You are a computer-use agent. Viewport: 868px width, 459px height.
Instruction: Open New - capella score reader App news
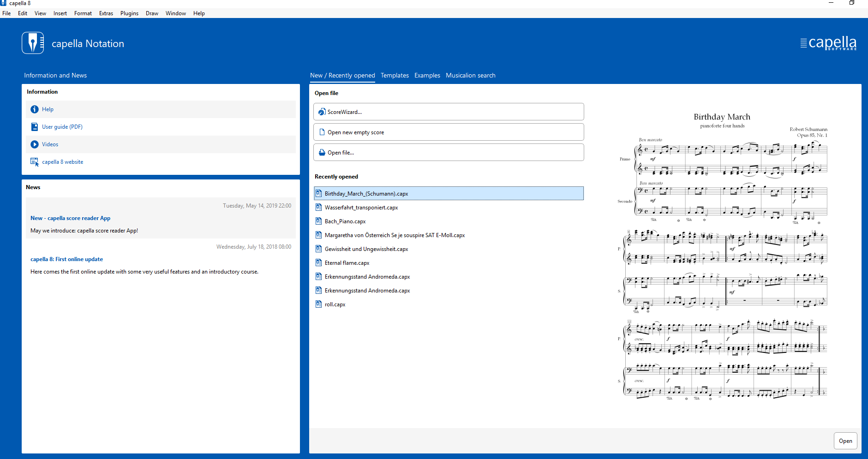70,218
